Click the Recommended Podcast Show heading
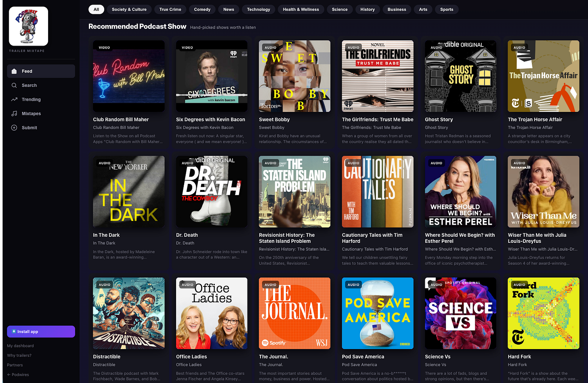Screen dimensions: 588x383 click(x=137, y=26)
